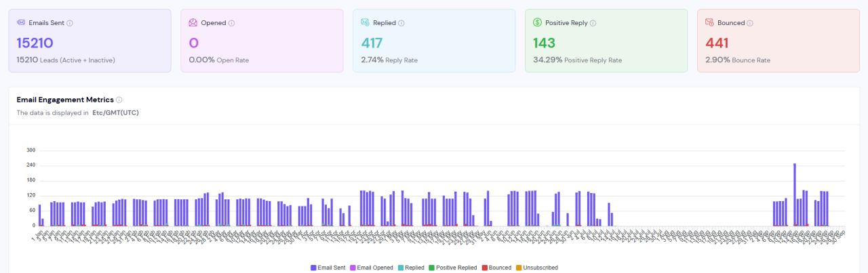This screenshot has width=868, height=273.
Task: Click the 300 y-axis label
Action: (31, 150)
